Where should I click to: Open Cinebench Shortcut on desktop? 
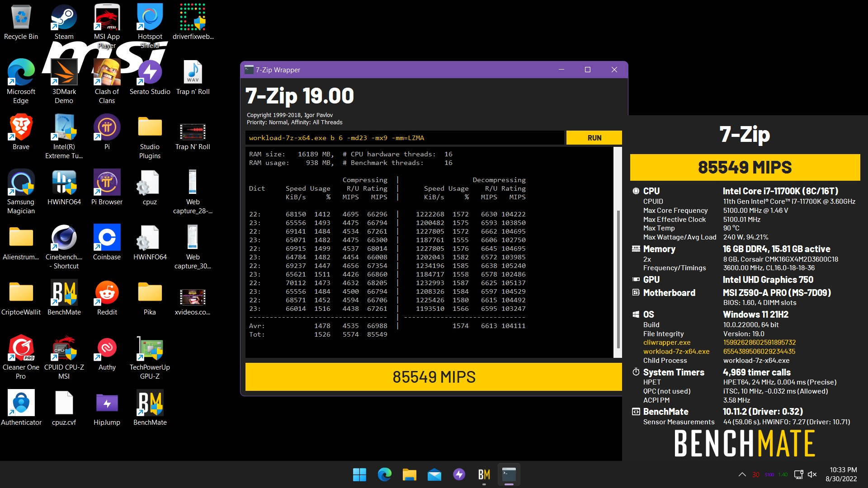(64, 247)
